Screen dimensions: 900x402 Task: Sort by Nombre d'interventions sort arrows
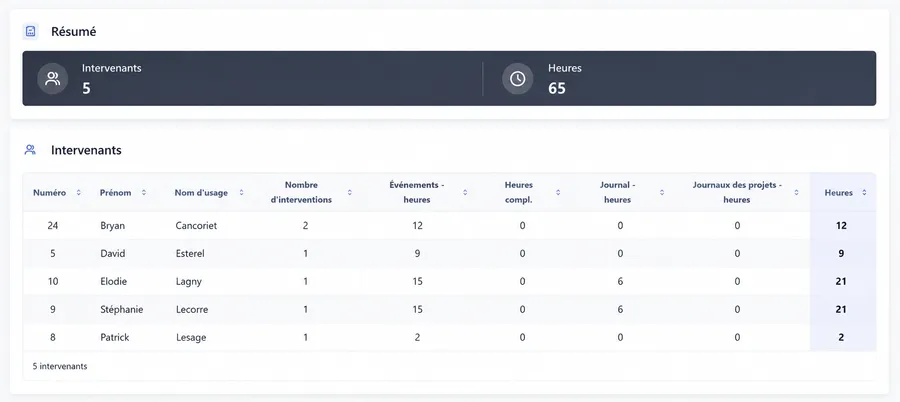(x=350, y=193)
